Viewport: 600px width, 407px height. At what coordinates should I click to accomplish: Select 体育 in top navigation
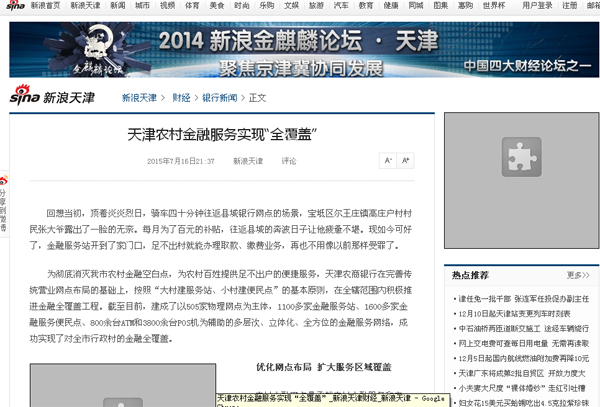pos(192,5)
